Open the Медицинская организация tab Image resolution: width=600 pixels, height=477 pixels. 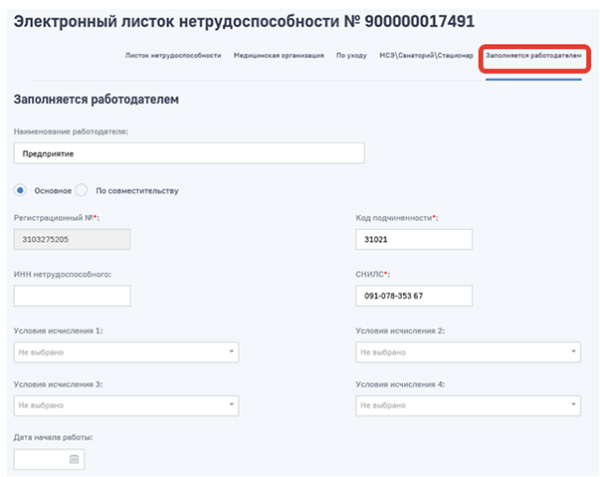278,56
